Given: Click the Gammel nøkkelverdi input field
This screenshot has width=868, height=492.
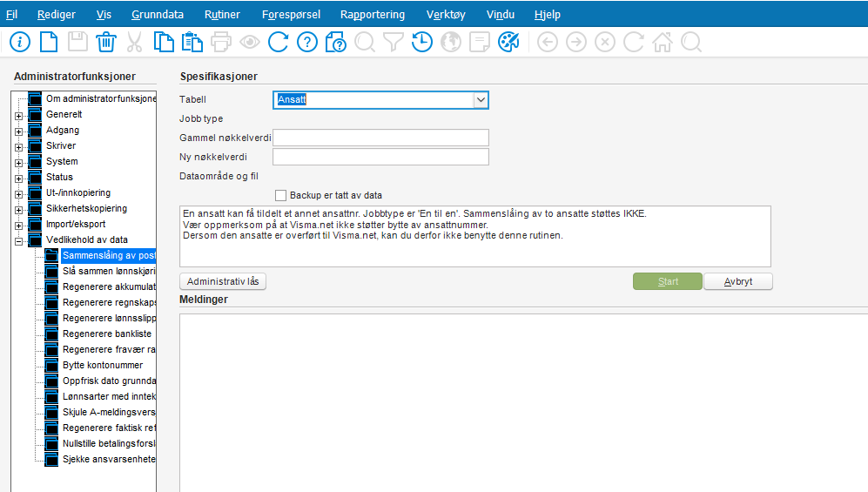Looking at the screenshot, I should click(380, 138).
